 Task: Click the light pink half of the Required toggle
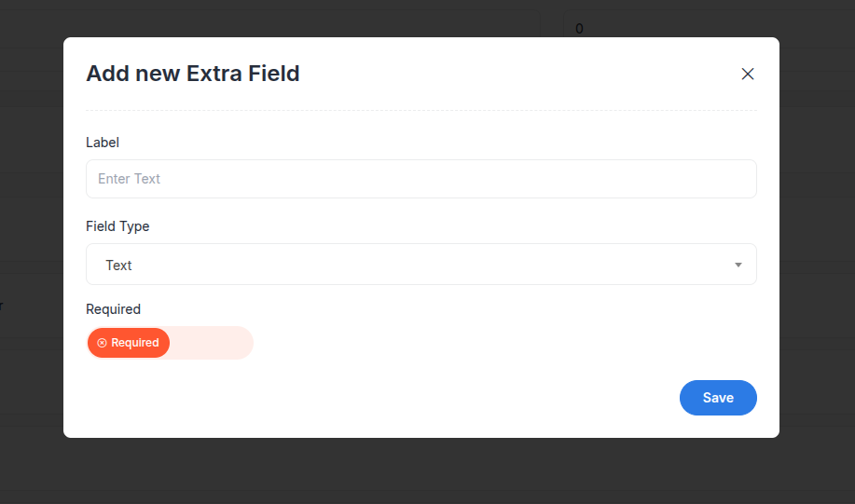[212, 343]
